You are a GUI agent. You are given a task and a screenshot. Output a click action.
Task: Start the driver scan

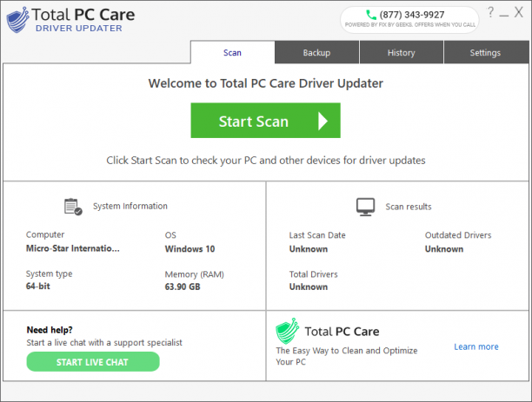pos(266,121)
